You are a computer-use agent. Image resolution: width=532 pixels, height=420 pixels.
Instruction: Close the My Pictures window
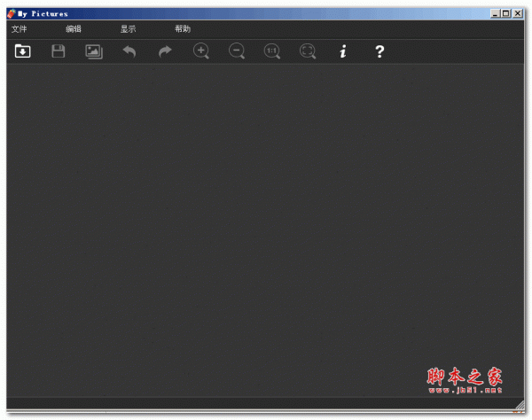click(518, 13)
